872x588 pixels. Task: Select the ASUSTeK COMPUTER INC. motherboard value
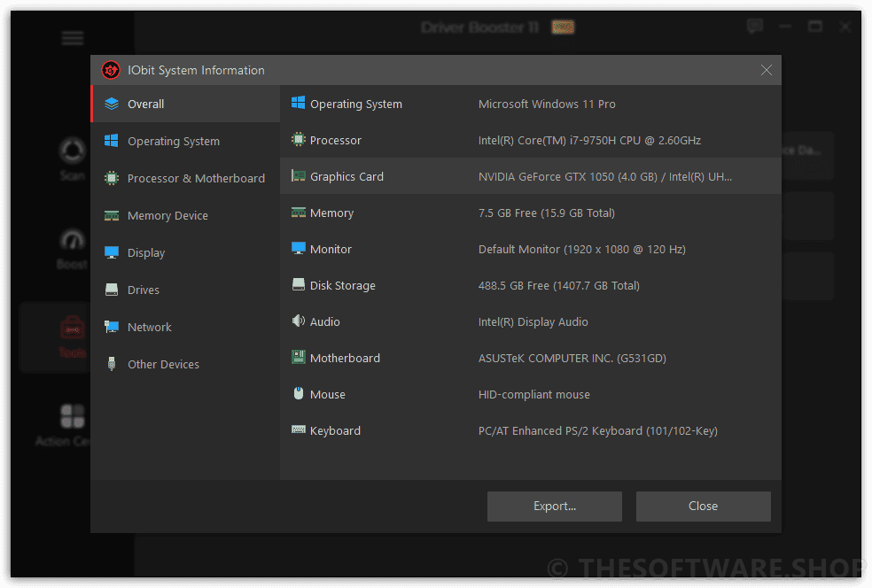(572, 359)
